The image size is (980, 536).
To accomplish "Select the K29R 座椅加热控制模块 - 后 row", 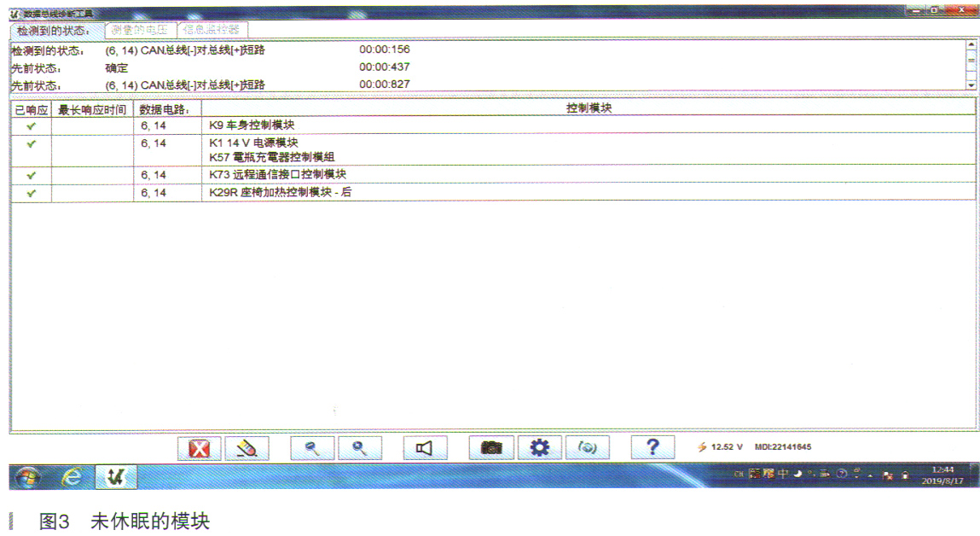I will (493, 193).
